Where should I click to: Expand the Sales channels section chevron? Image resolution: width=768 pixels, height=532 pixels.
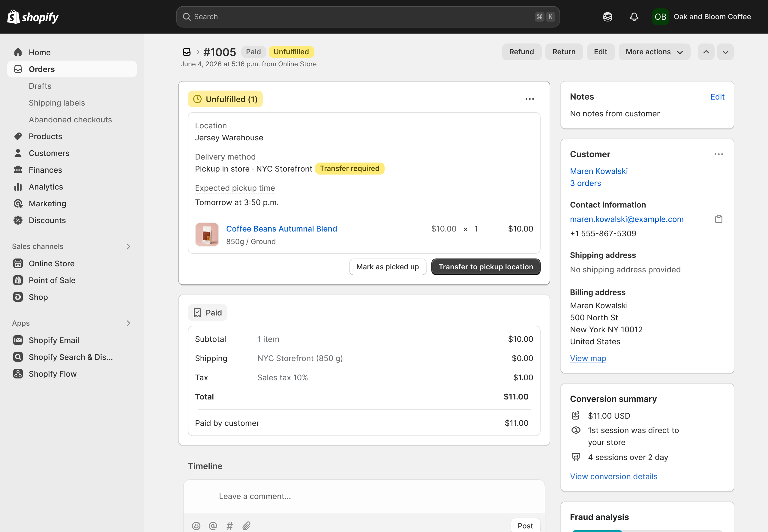click(128, 246)
